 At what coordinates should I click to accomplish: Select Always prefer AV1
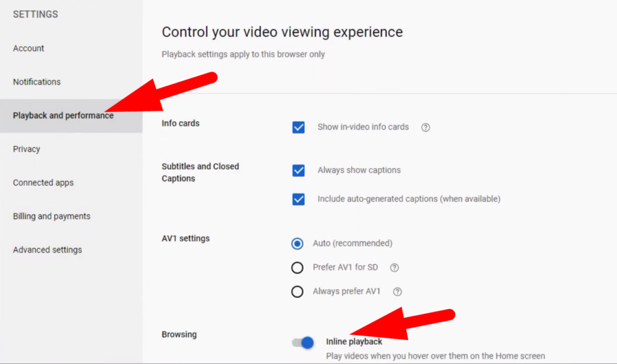tap(297, 291)
